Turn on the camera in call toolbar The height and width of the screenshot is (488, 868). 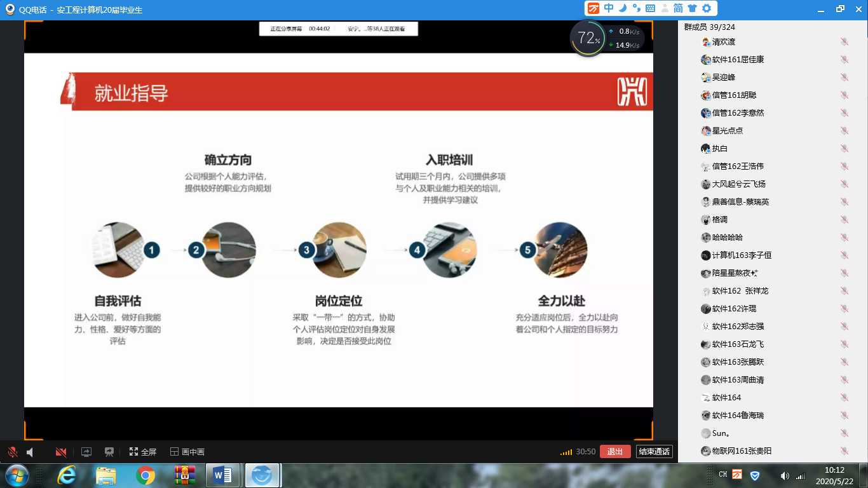(61, 452)
